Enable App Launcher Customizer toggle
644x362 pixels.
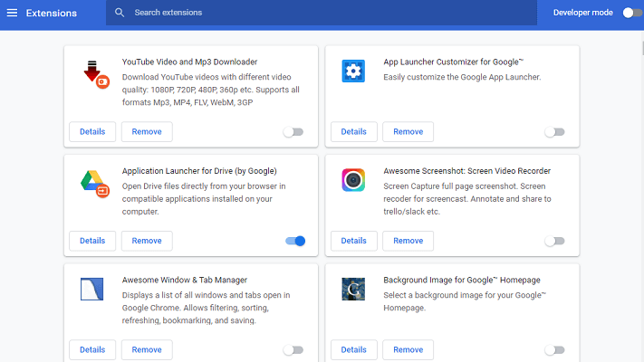554,132
